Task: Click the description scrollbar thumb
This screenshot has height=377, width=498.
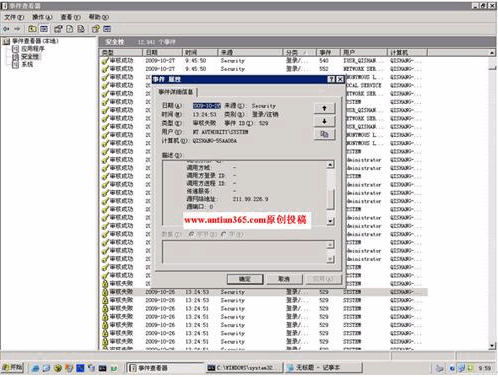Action: (x=330, y=199)
